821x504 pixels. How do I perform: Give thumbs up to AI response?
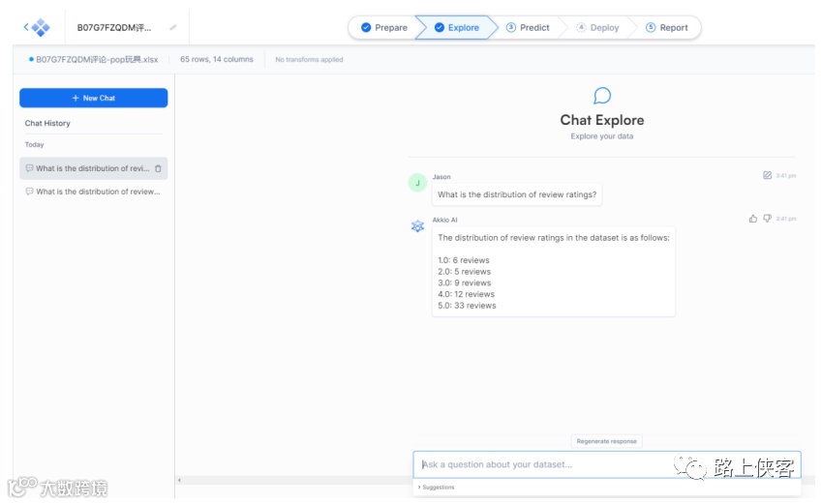(x=753, y=219)
